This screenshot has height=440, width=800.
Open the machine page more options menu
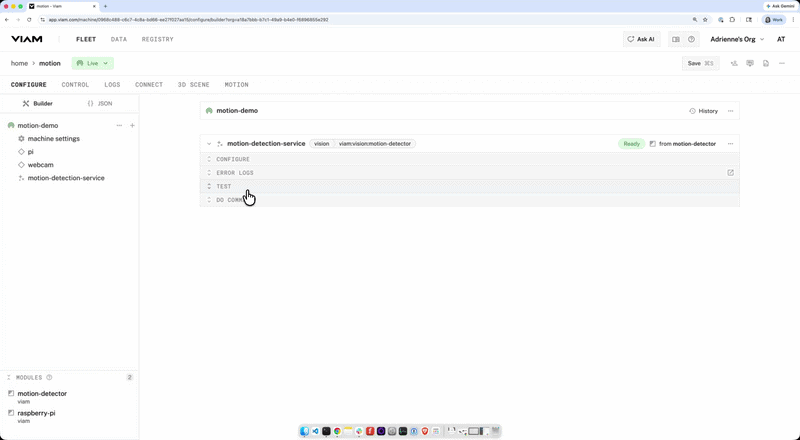782,63
